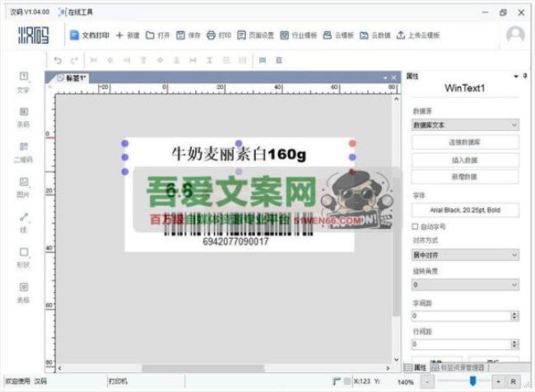
Task: Select the 表格 table tool
Action: coord(22,292)
